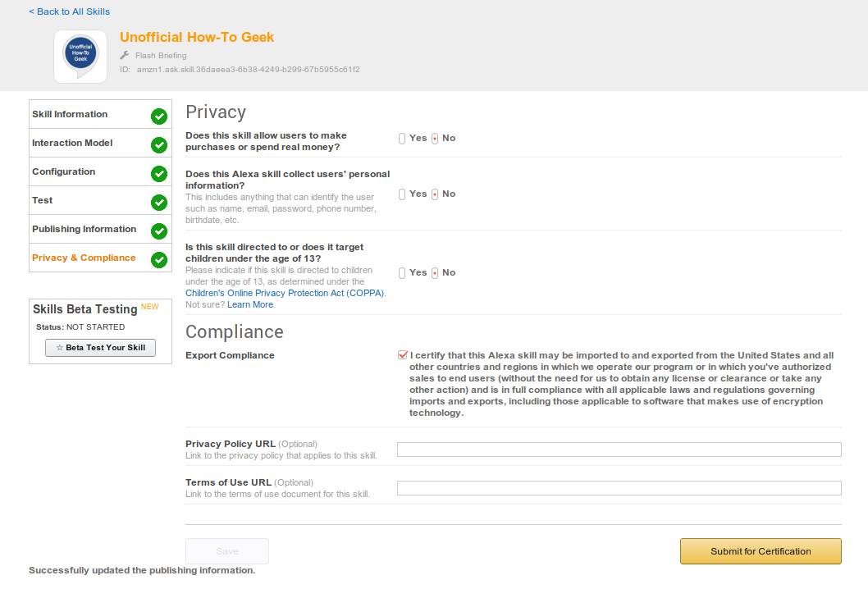Select Yes for collecting personal information
Screen dimensions: 868x589
point(402,194)
